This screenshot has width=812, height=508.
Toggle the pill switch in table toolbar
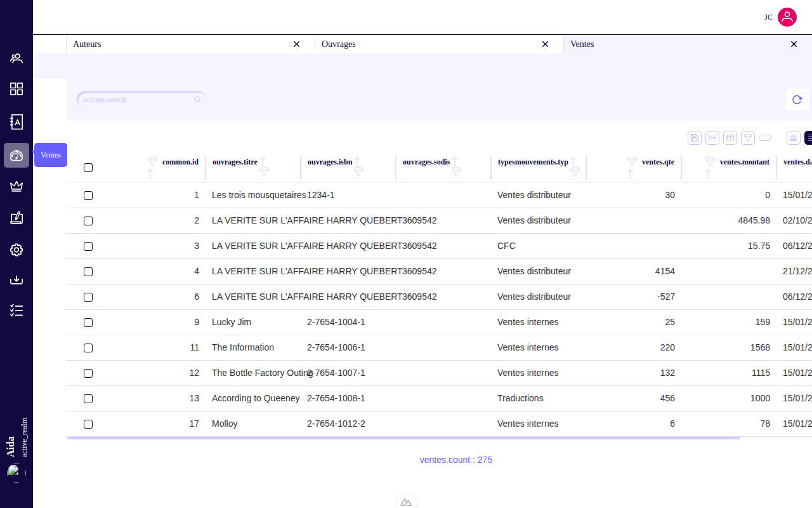(765, 138)
